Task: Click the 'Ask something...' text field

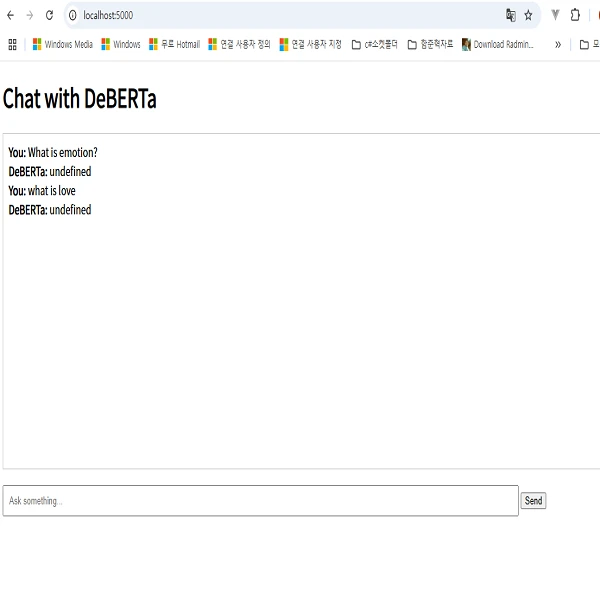Action: point(260,500)
